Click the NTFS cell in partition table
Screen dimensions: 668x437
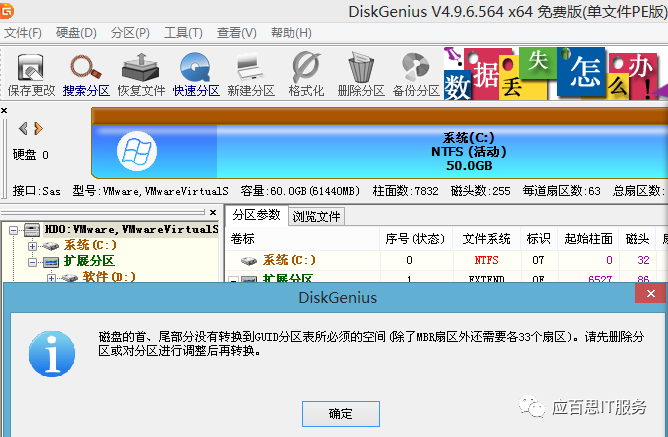(x=487, y=260)
